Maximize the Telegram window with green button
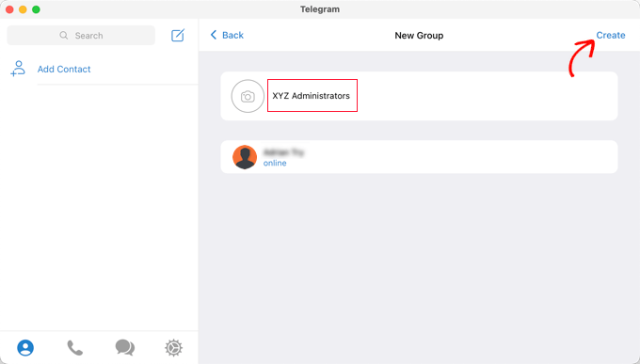The image size is (640, 364). (x=36, y=9)
